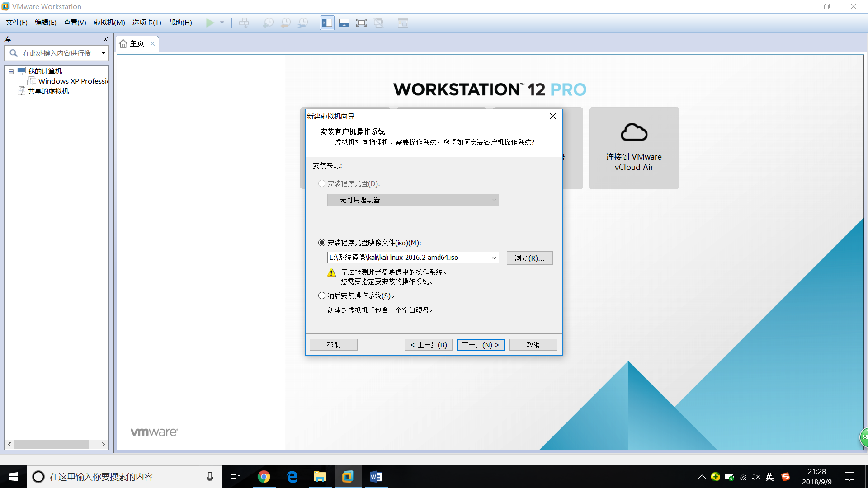Select Windows XP Professional in library tree
868x488 pixels.
[x=72, y=81]
